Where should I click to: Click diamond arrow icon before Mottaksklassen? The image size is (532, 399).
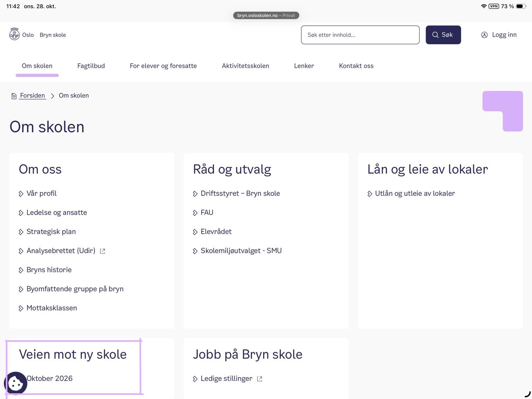pyautogui.click(x=21, y=308)
